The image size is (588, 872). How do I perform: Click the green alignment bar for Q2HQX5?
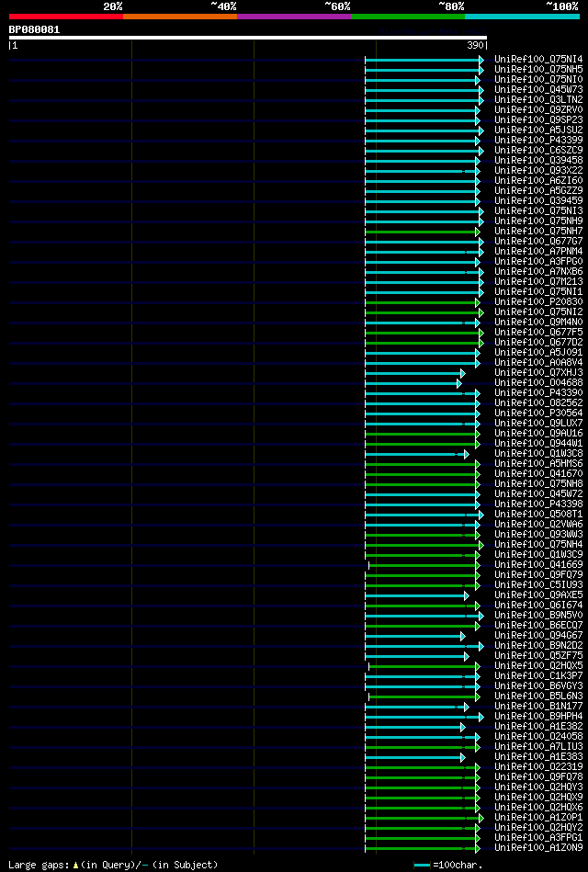[424, 666]
